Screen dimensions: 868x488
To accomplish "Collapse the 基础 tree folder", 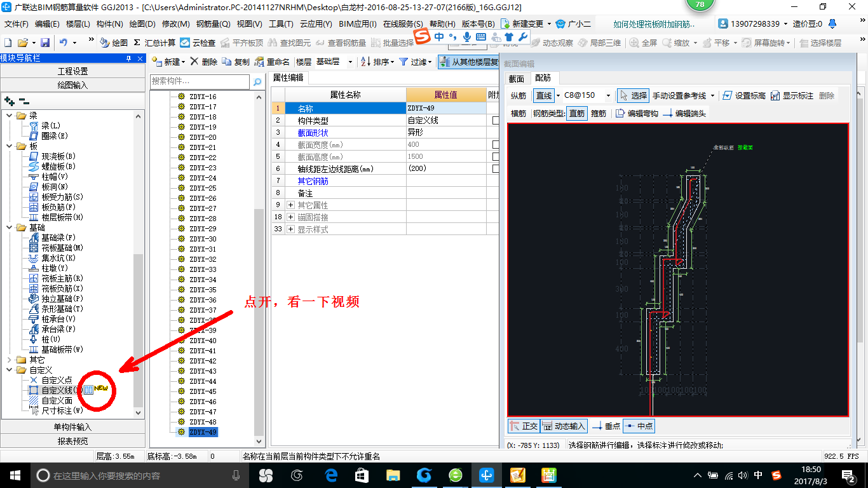I will pyautogui.click(x=9, y=227).
